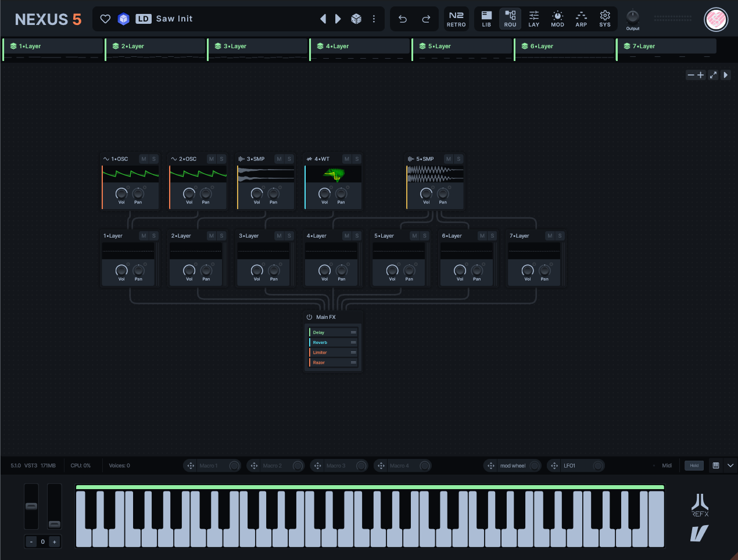Open the ARP arpeggiator page
This screenshot has height=560, width=738.
click(x=581, y=19)
